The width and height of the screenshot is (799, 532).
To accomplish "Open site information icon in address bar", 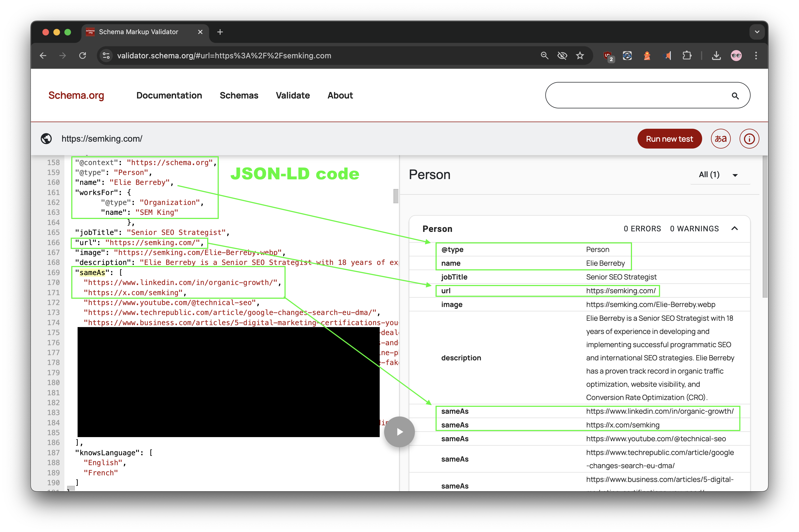I will [106, 56].
